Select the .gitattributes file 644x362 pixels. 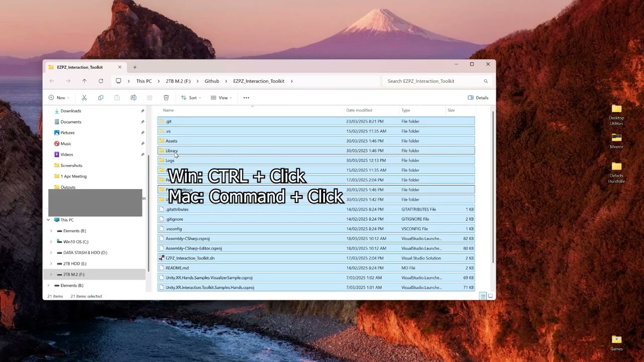pyautogui.click(x=316, y=209)
